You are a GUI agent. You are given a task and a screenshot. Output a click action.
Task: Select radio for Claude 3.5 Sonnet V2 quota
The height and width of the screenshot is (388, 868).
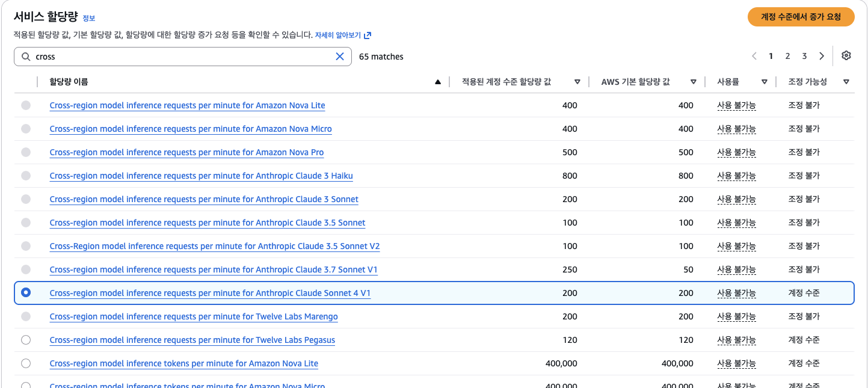tap(26, 246)
